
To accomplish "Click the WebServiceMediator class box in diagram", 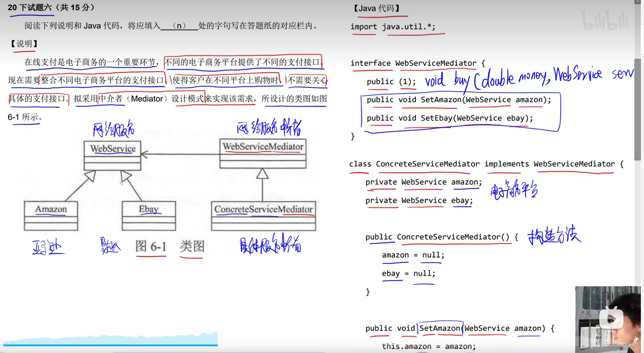I will click(x=263, y=154).
